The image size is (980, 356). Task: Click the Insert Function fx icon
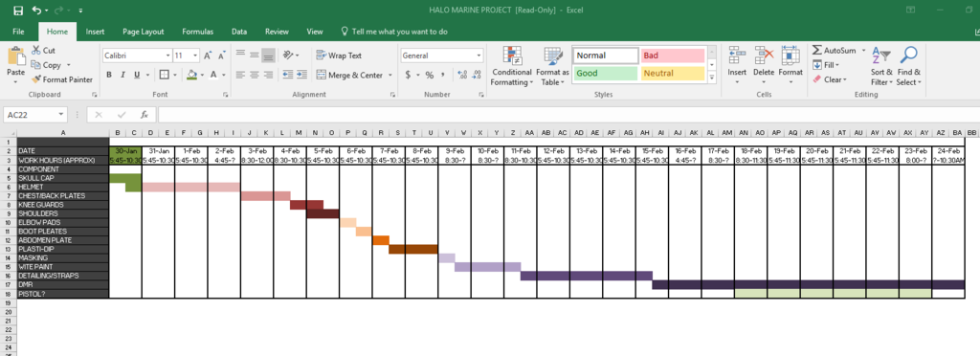tap(144, 115)
